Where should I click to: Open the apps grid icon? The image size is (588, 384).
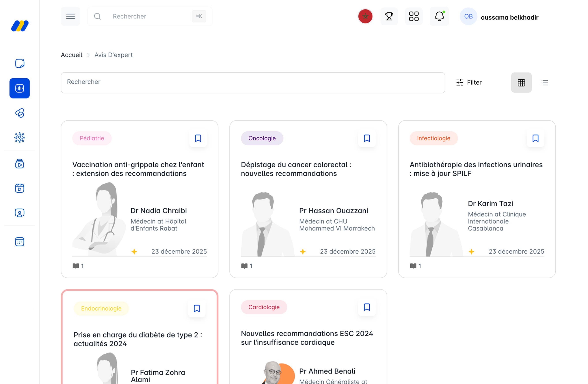tap(414, 16)
